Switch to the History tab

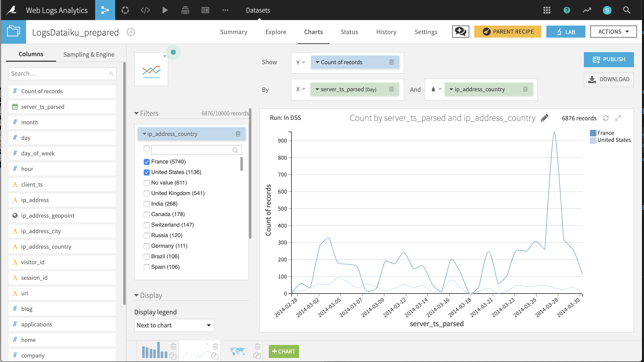386,32
